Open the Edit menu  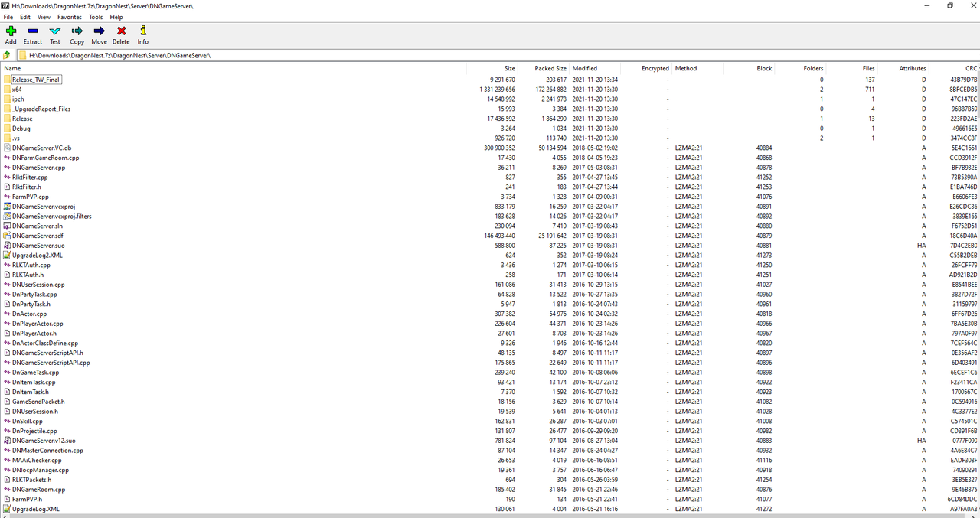[25, 17]
